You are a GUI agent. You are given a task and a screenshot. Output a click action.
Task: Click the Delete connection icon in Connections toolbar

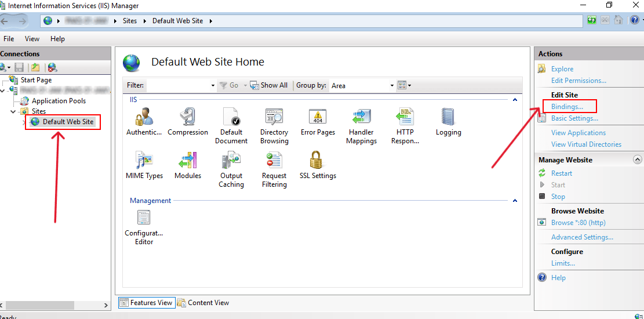pos(52,67)
